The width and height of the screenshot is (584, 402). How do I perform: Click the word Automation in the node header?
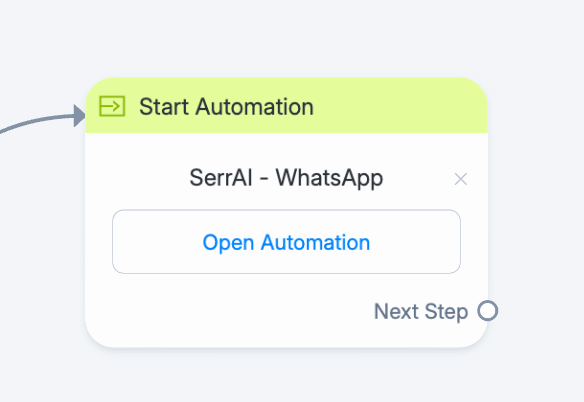pos(254,107)
